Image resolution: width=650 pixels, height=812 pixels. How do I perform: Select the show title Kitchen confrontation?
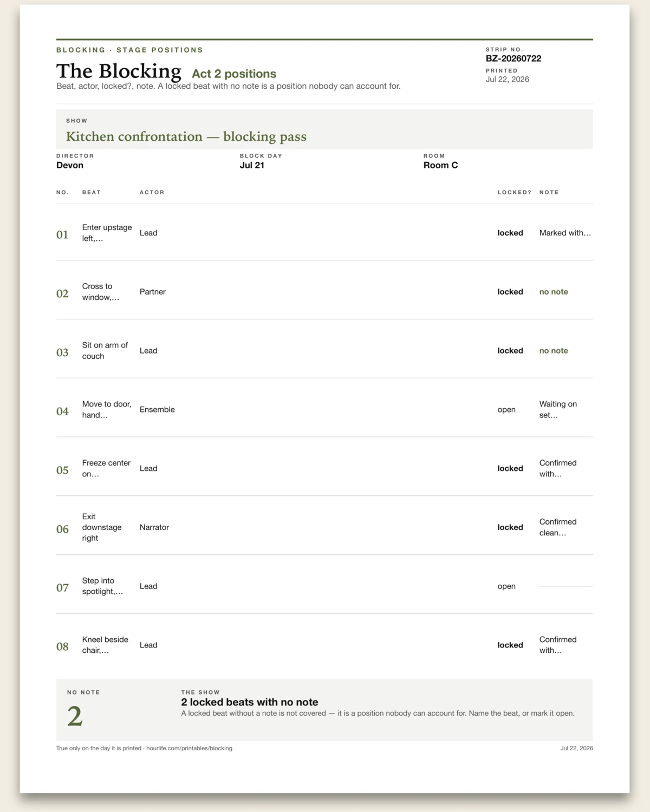[x=186, y=136]
